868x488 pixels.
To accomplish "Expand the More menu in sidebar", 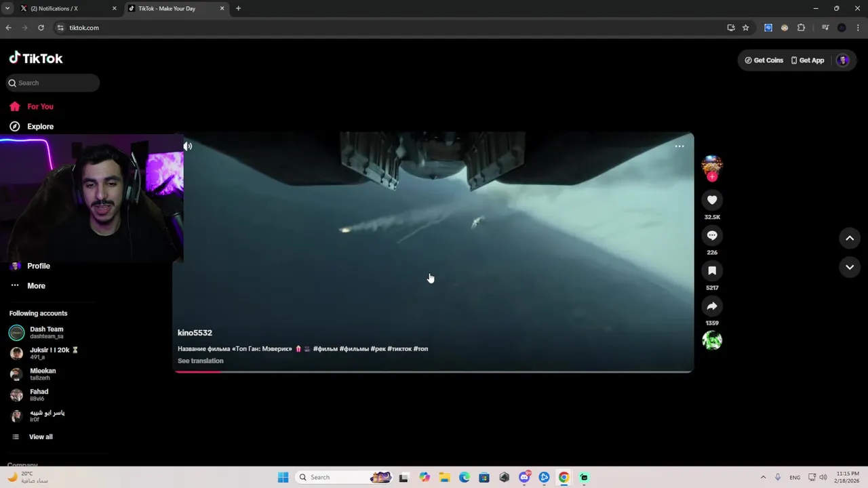I will point(28,285).
